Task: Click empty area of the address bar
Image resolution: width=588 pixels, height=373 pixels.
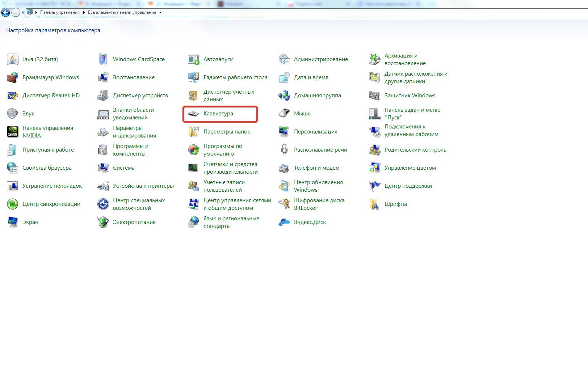Action: pos(362,12)
